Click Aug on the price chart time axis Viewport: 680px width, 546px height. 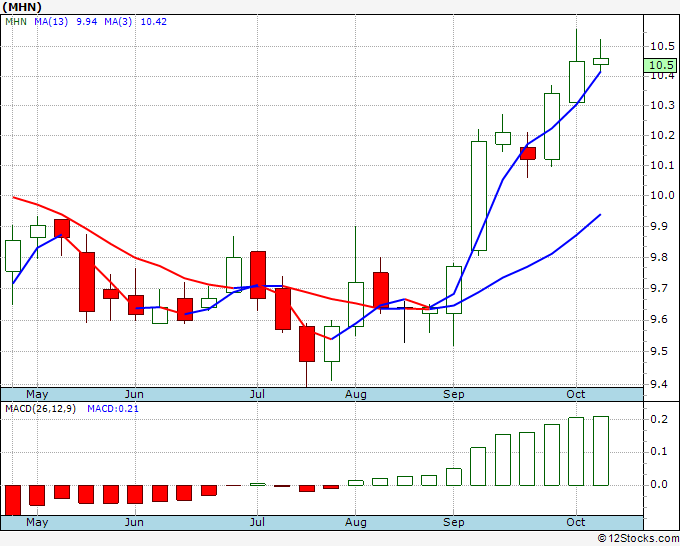pyautogui.click(x=356, y=394)
